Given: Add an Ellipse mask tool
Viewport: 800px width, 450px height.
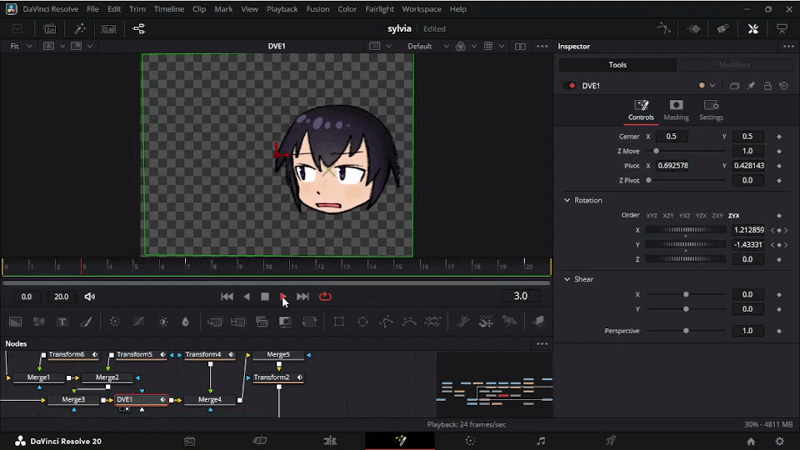Looking at the screenshot, I should click(x=362, y=322).
